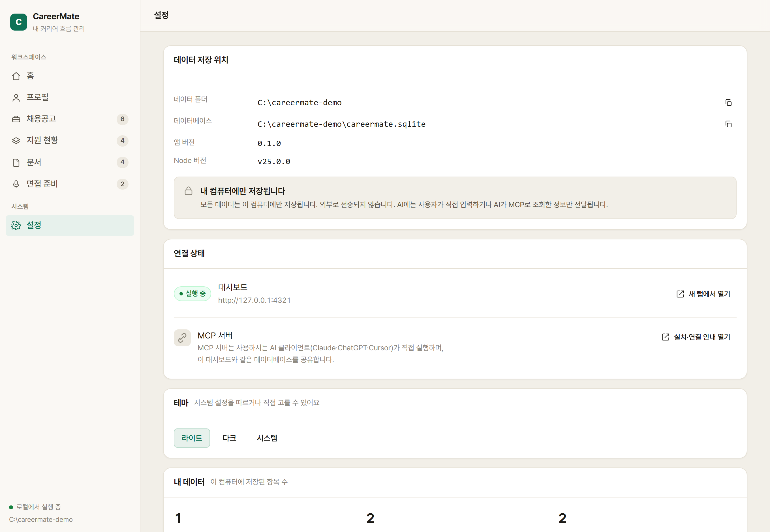The width and height of the screenshot is (770, 532).
Task: Select 설정 in the sidebar
Action: click(70, 225)
